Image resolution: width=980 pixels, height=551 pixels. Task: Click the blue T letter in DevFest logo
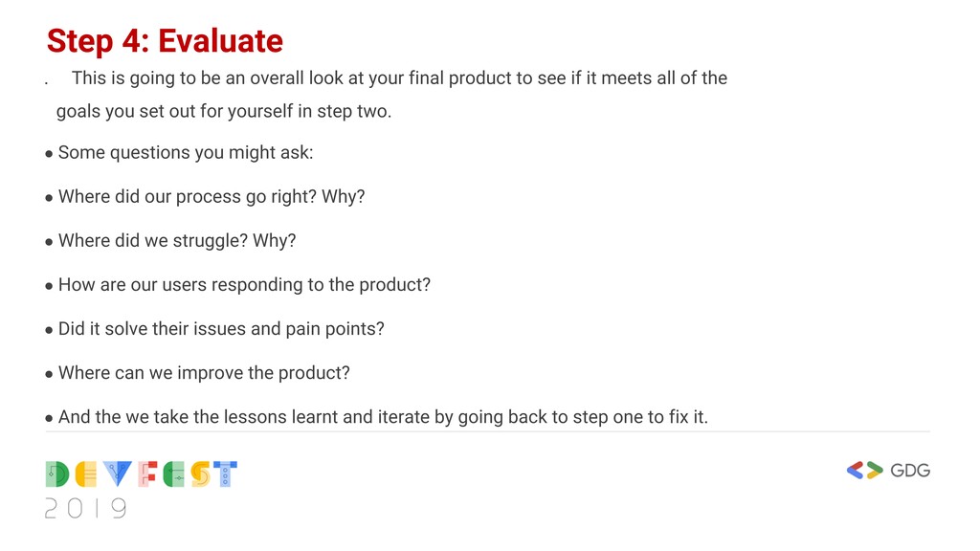[x=225, y=474]
